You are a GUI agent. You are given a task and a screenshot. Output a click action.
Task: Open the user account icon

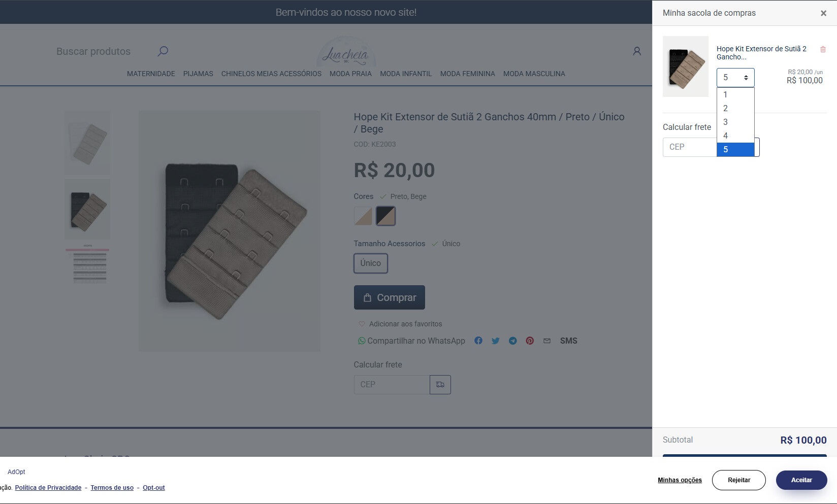637,51
